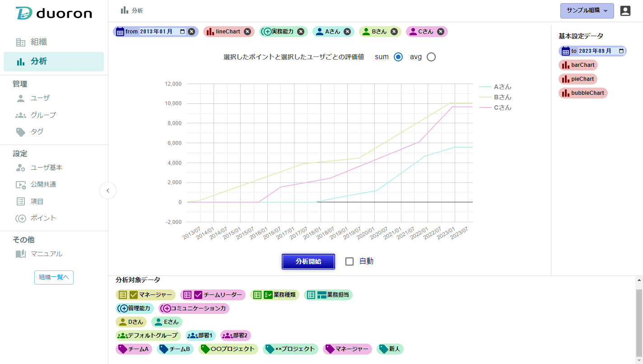
Task: Select the 業務種類 chip
Action: (275, 295)
